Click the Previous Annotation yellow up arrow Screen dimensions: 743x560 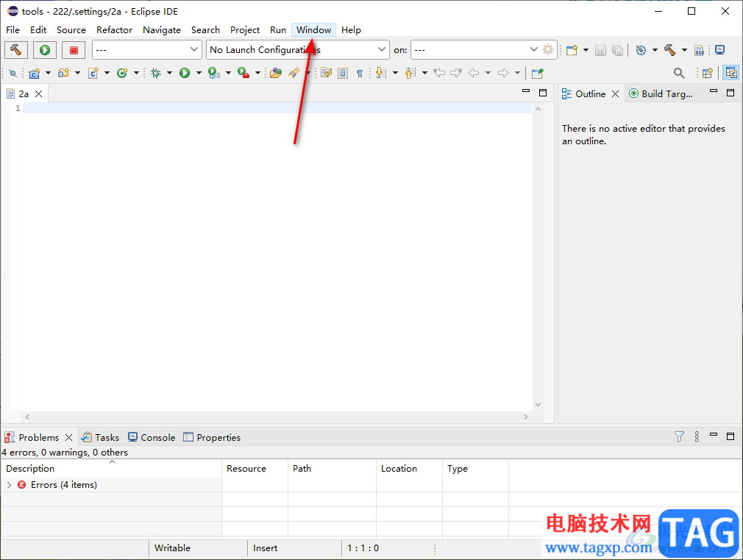point(410,73)
